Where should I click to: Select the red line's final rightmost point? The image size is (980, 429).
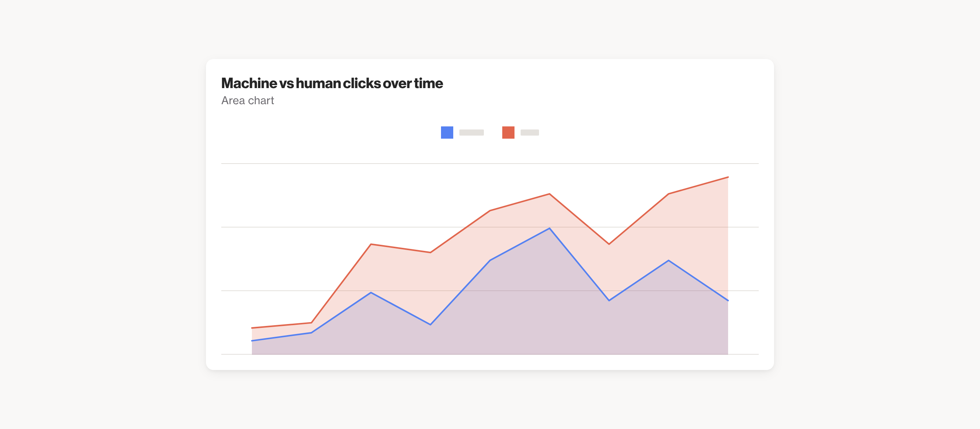pyautogui.click(x=728, y=177)
